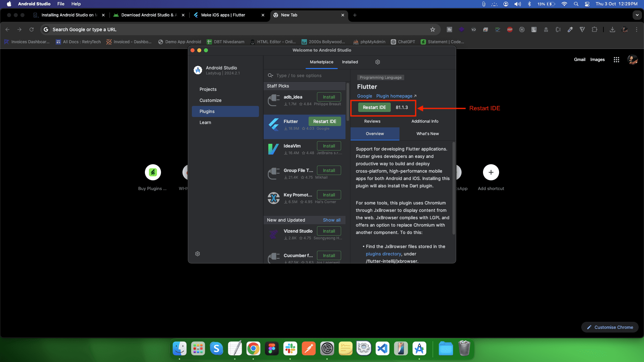This screenshot has height=362, width=644.
Task: Click the Flutter plugin logo icon
Action: pos(274,125)
